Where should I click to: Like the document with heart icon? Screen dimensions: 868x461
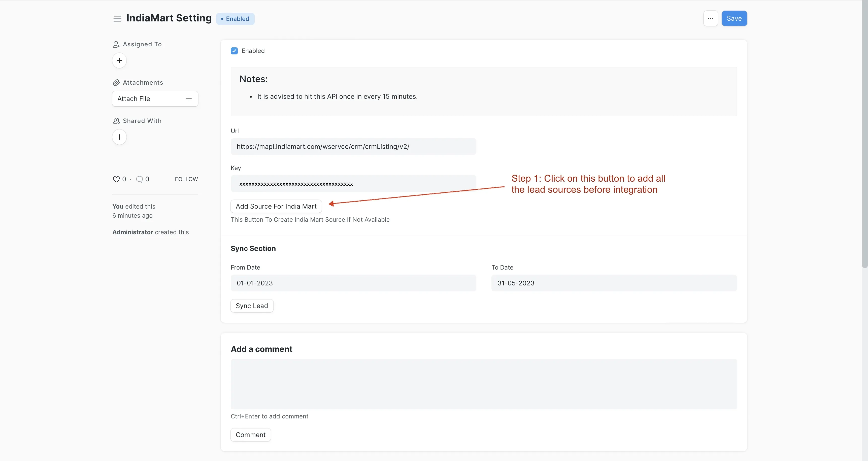pyautogui.click(x=116, y=179)
